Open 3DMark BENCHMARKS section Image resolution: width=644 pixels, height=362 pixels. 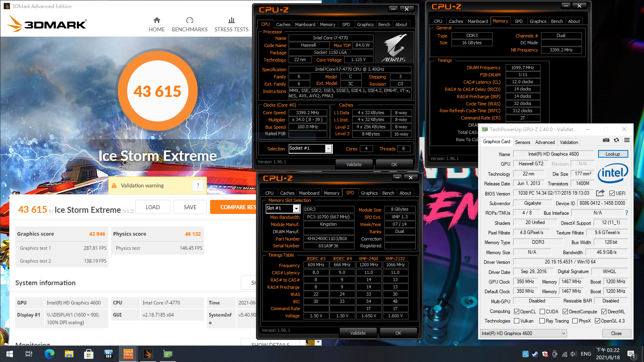[190, 25]
